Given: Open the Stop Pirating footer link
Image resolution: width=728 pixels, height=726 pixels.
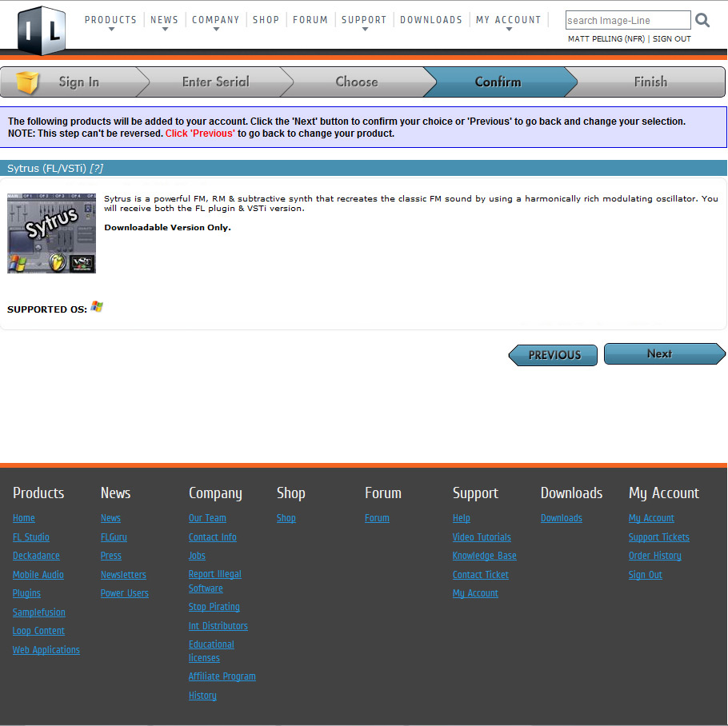Looking at the screenshot, I should tap(214, 607).
